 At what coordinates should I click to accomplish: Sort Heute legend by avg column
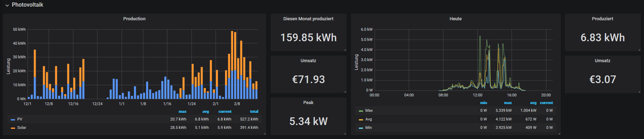coord(533,103)
